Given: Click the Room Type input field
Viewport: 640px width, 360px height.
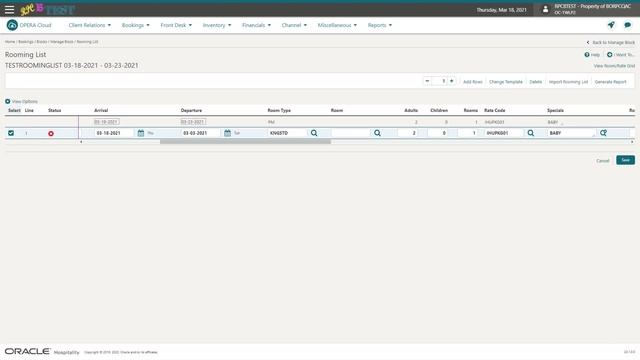Looking at the screenshot, I should [287, 133].
